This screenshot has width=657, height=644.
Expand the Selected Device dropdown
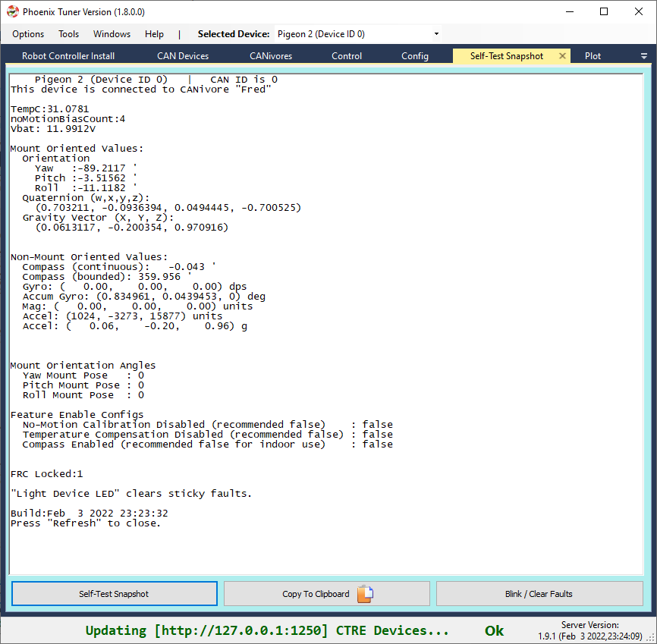pos(436,34)
